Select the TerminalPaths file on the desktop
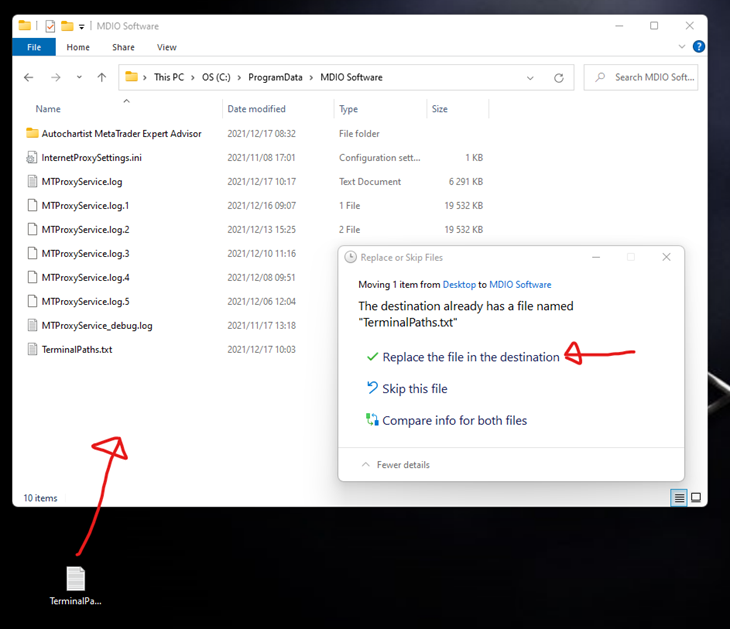Screen dimensions: 730x629 (75, 586)
